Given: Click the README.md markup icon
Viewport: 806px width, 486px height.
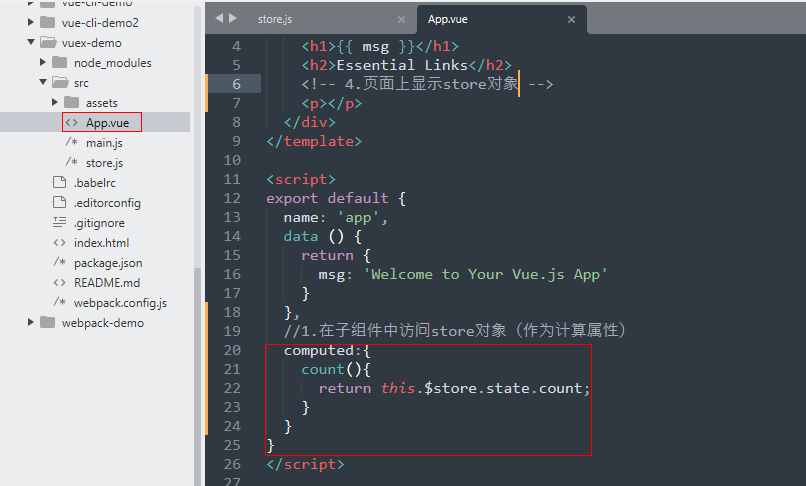Looking at the screenshot, I should [x=60, y=282].
